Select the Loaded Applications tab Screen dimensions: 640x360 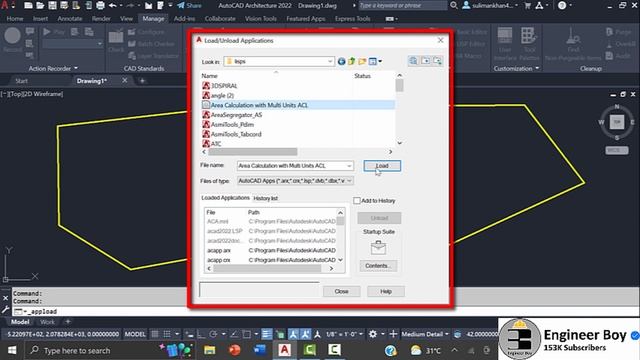coord(225,198)
